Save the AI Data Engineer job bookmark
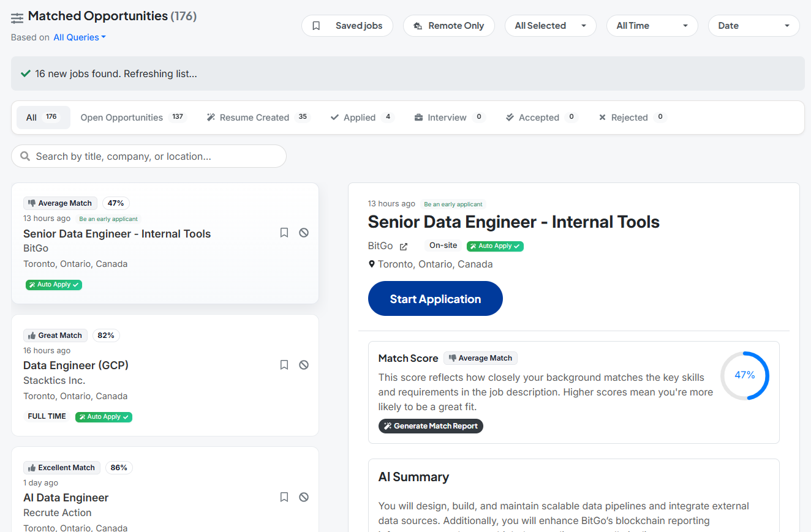811x532 pixels. point(284,497)
